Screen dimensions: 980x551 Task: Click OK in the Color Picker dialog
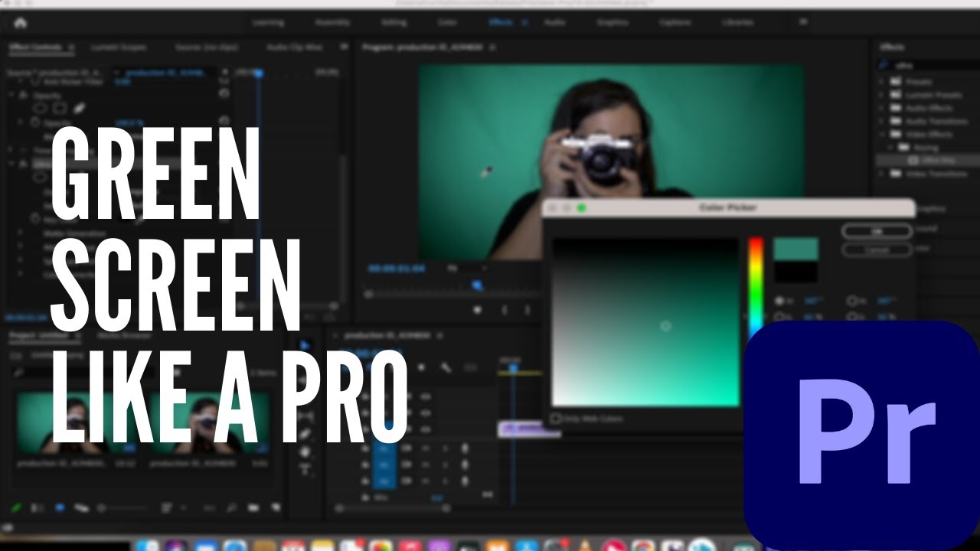coord(877,231)
